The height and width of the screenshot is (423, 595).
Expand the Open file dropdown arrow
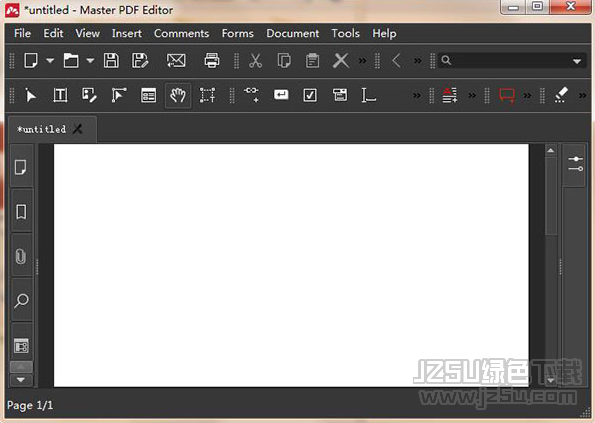(x=90, y=60)
